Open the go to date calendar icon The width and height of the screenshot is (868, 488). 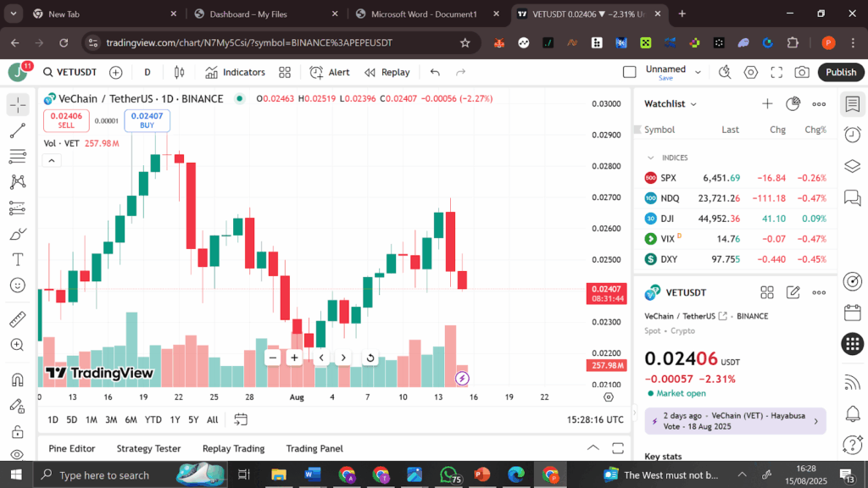241,419
